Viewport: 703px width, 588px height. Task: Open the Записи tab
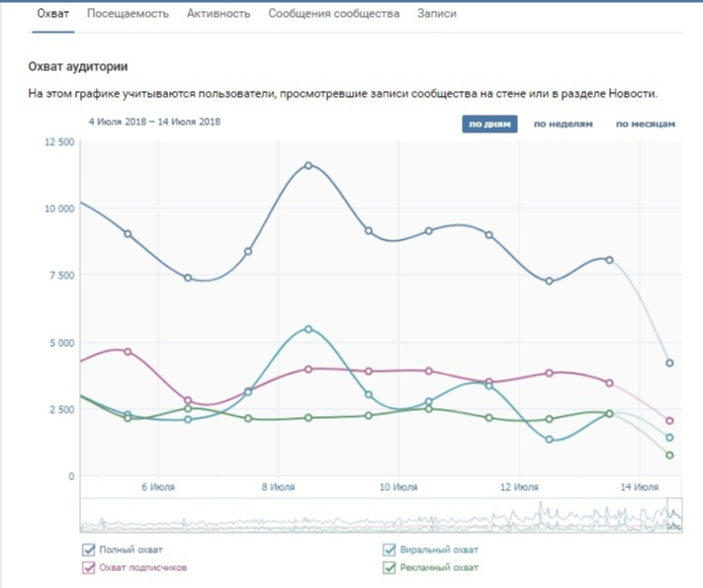click(x=437, y=14)
